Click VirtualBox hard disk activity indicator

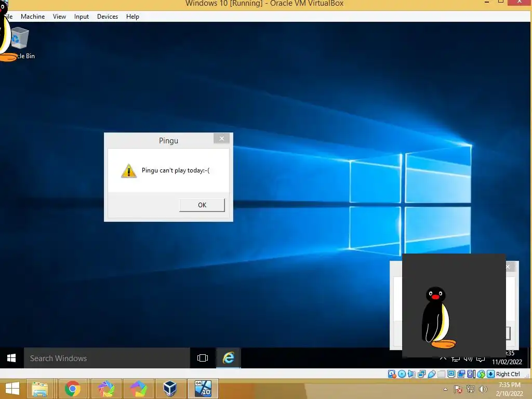392,374
